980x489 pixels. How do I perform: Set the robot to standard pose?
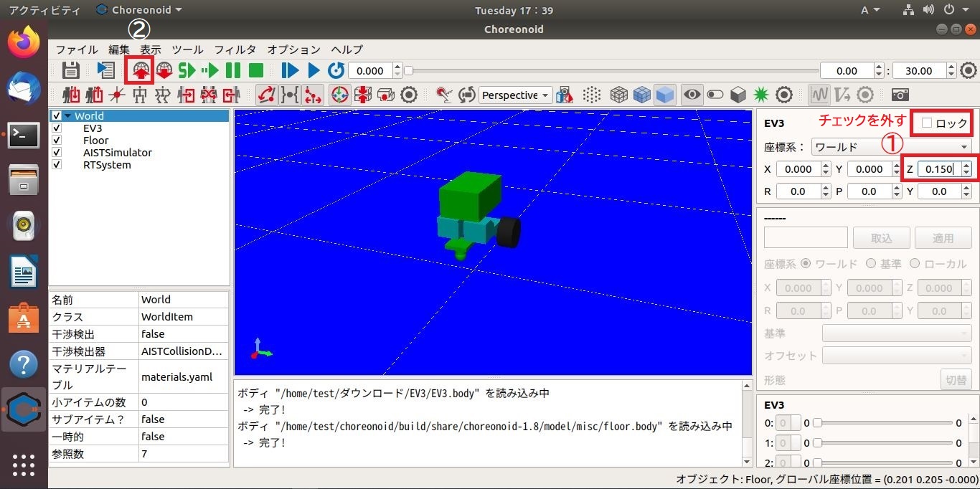coord(163,95)
